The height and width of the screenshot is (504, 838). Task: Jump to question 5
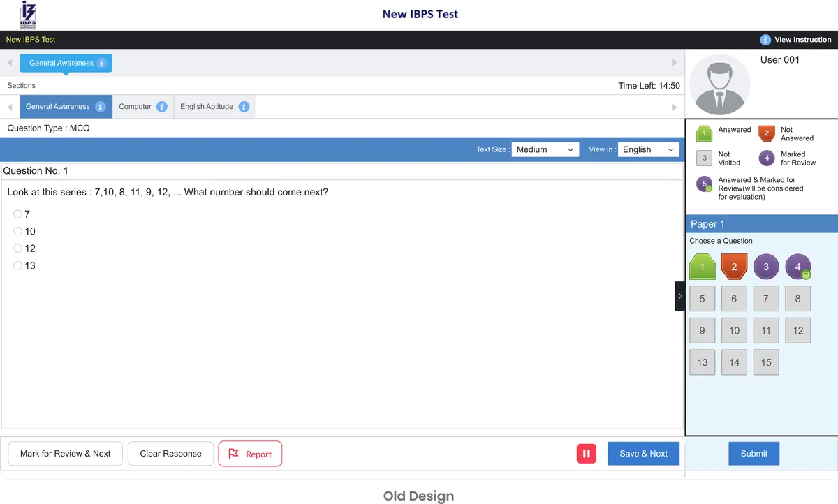click(703, 299)
